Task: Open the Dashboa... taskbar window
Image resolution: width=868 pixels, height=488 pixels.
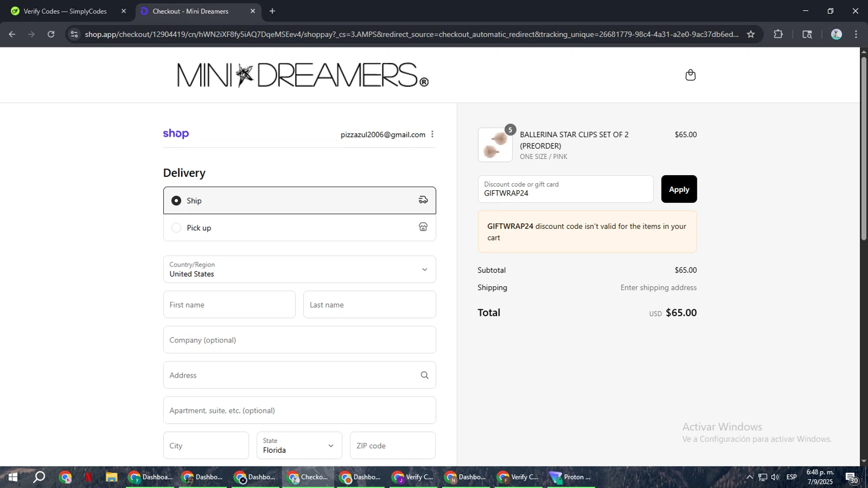Action: click(150, 477)
